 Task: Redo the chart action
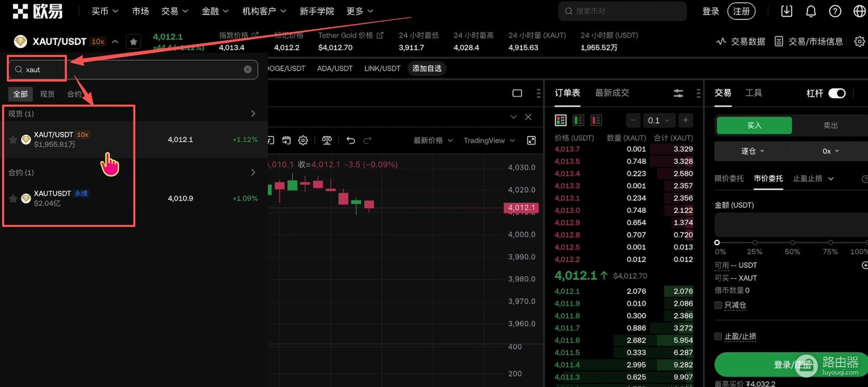pos(367,140)
